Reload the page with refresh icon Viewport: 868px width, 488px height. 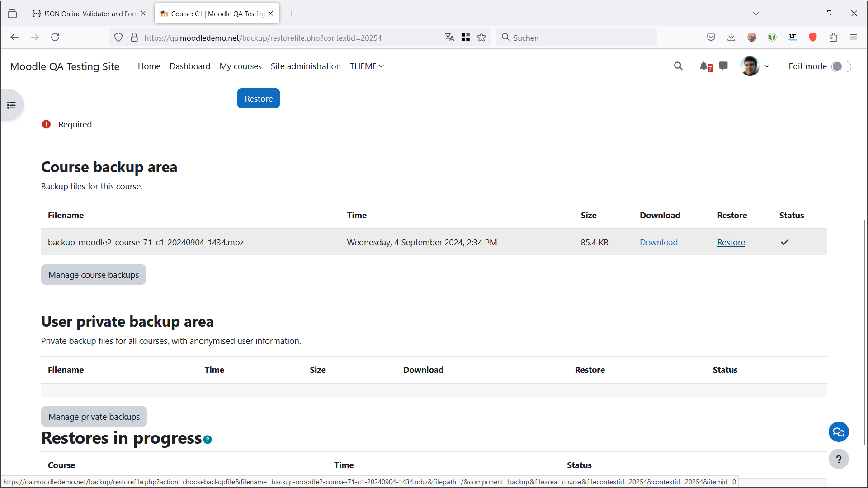coord(55,38)
